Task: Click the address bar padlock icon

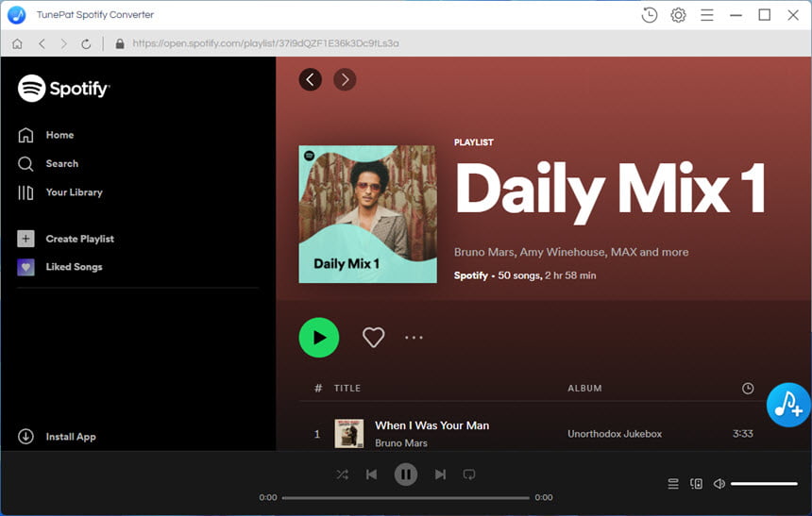Action: point(120,43)
